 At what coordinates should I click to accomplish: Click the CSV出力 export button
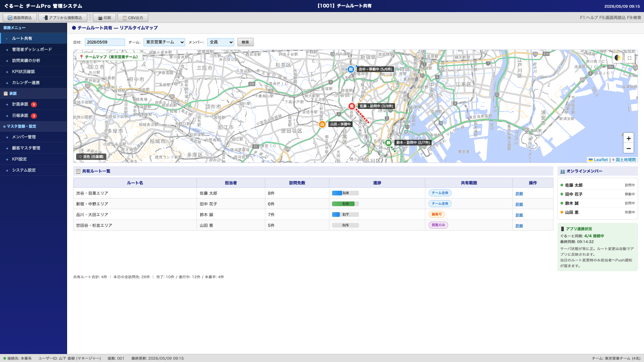[x=133, y=18]
